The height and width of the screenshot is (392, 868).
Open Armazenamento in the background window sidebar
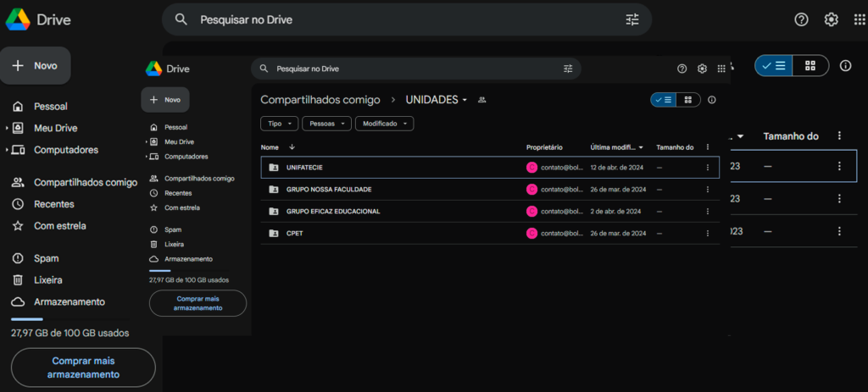(58, 302)
